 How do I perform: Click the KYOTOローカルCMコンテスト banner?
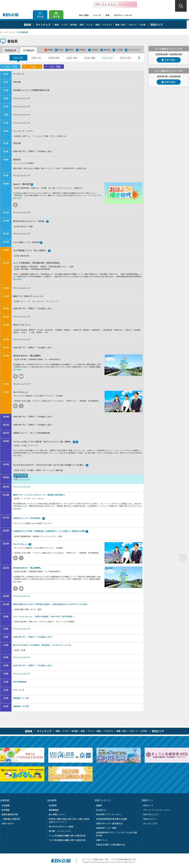[x=70, y=774]
